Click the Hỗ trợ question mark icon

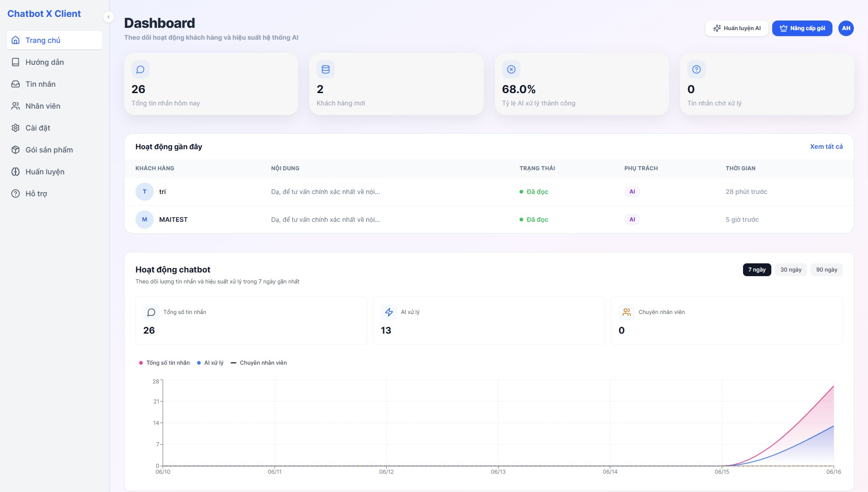tap(16, 194)
